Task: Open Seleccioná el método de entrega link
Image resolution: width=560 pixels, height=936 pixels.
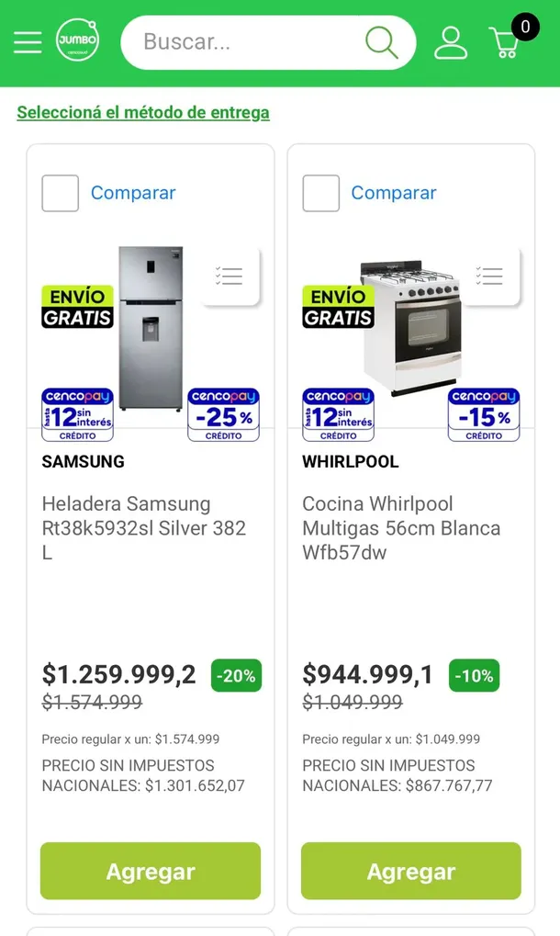Action: click(x=143, y=113)
